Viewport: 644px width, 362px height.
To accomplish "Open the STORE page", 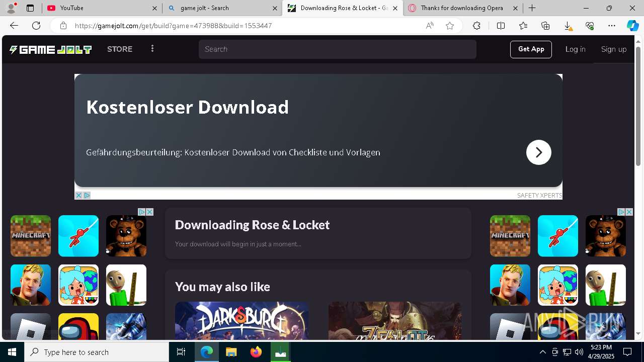I will pos(120,49).
